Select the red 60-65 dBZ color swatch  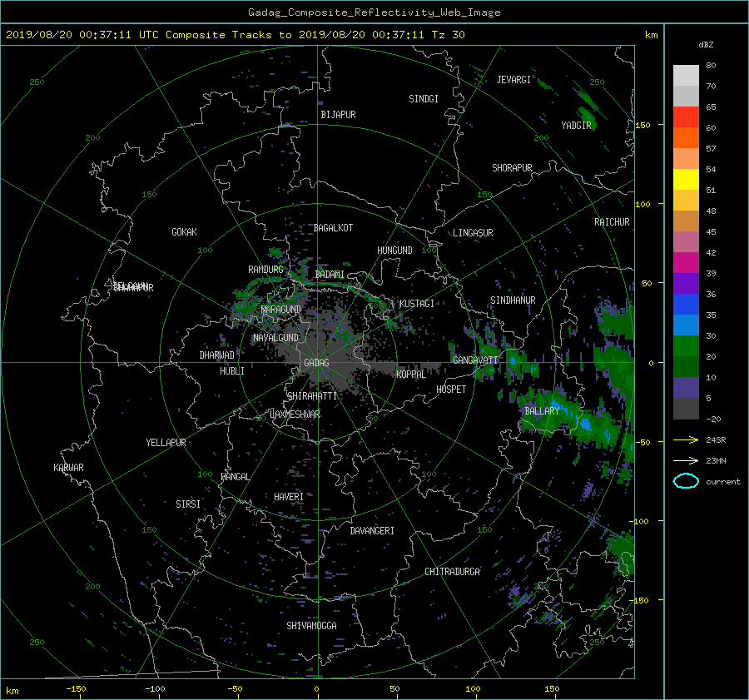(686, 117)
